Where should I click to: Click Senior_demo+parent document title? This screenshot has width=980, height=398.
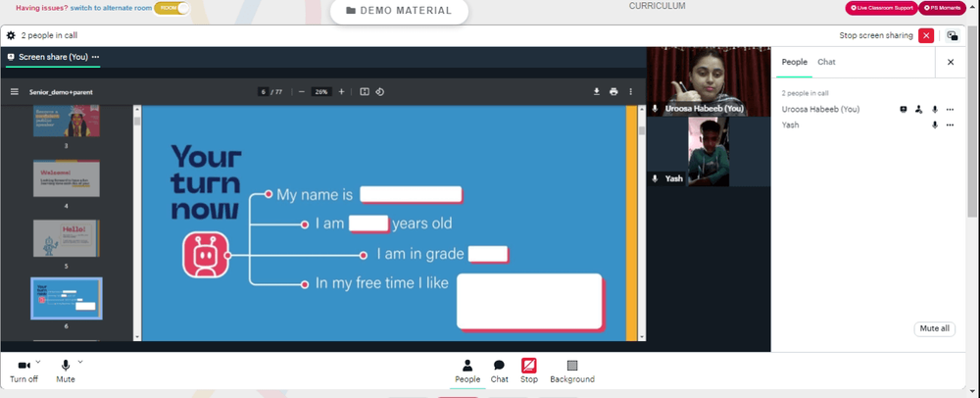[61, 92]
